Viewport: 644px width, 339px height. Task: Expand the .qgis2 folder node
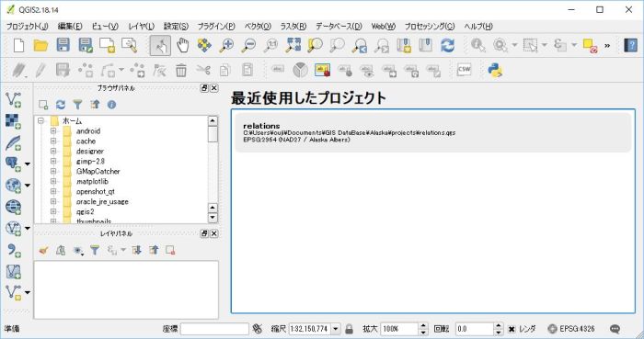[x=53, y=211]
